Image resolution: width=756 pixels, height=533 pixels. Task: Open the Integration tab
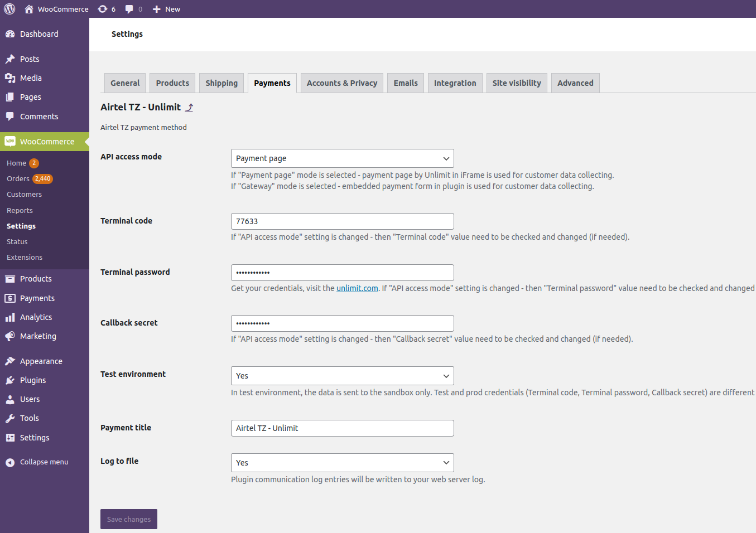455,83
